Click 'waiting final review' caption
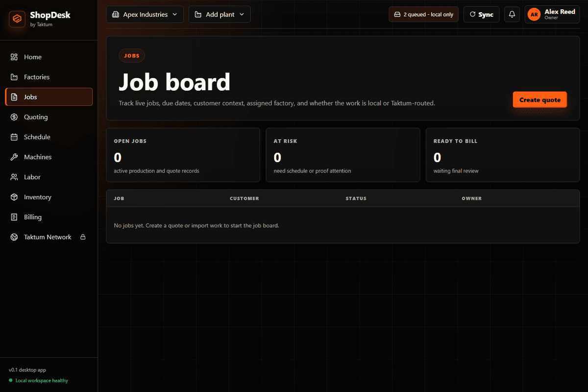 456,171
